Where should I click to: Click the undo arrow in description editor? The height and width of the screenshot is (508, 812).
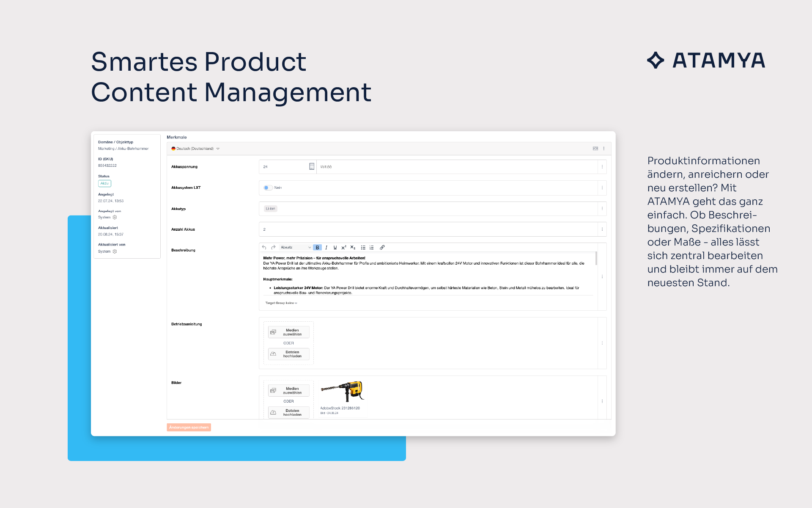[264, 247]
